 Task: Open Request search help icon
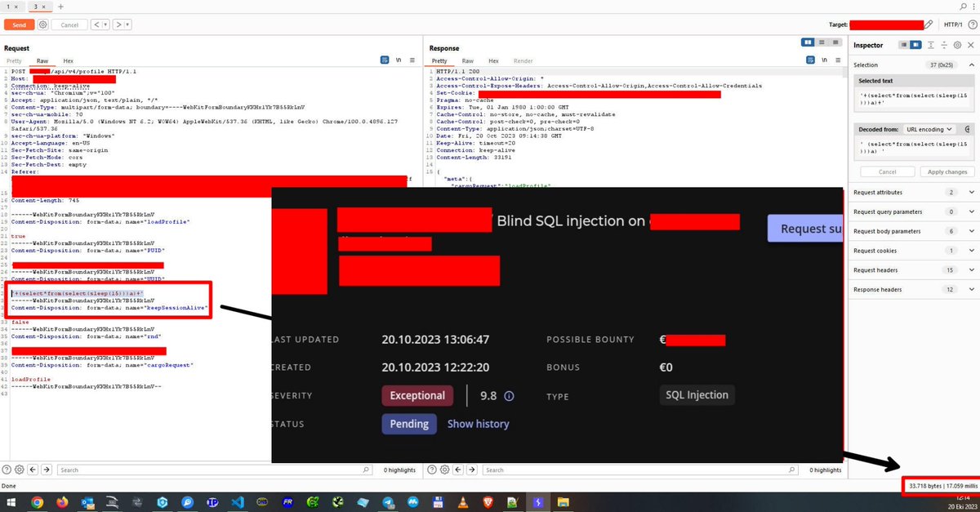7,470
